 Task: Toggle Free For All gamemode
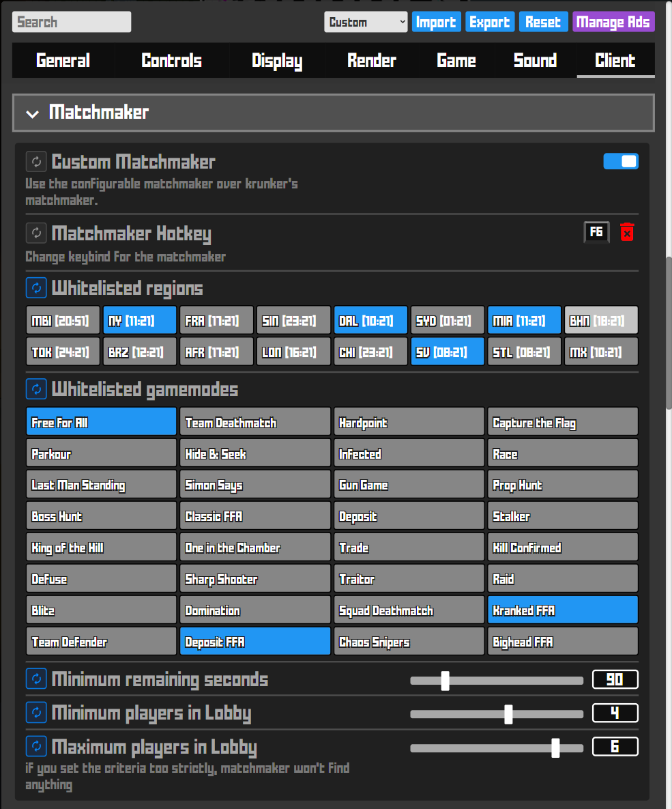pyautogui.click(x=101, y=421)
